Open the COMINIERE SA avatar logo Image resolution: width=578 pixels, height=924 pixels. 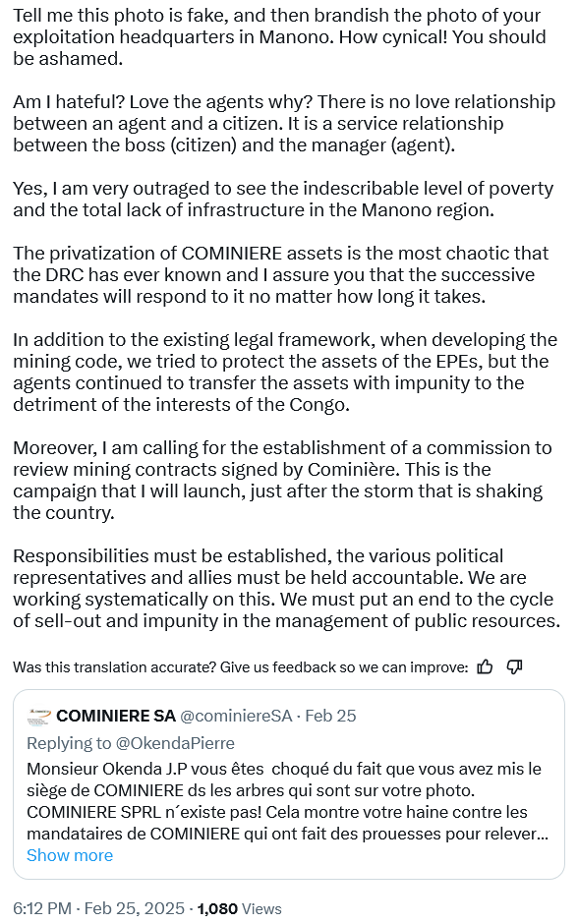pos(39,716)
